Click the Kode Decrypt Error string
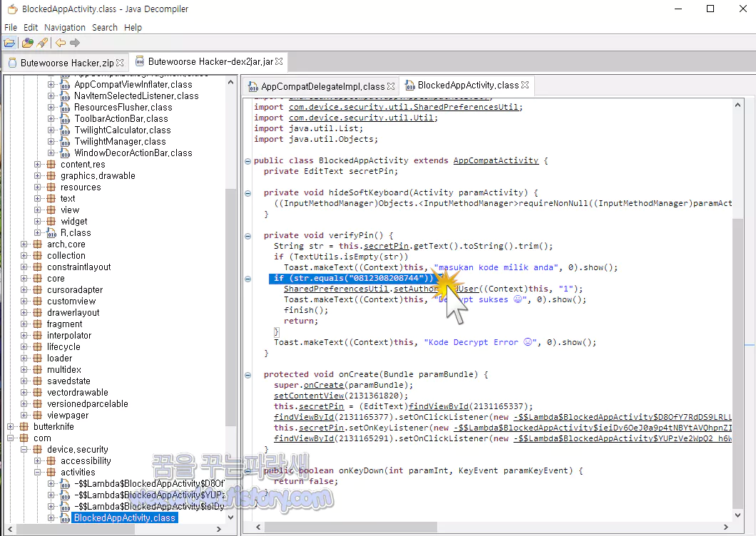 (480, 342)
